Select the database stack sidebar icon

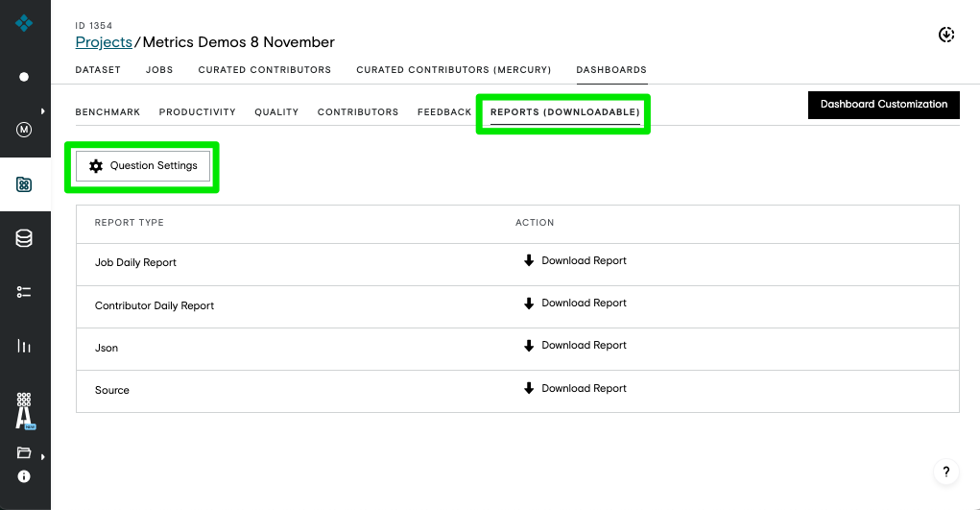coord(24,238)
